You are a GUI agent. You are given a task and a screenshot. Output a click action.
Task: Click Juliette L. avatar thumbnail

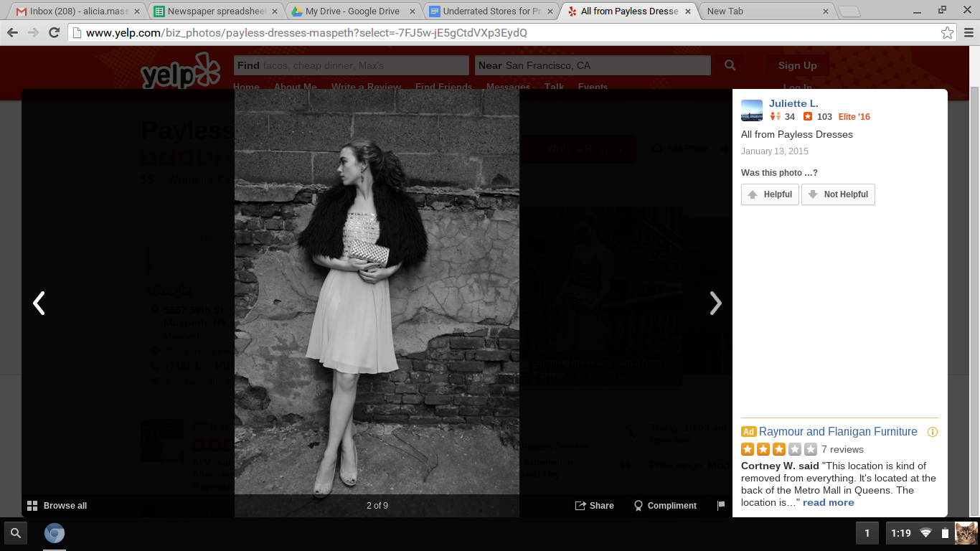(x=752, y=110)
